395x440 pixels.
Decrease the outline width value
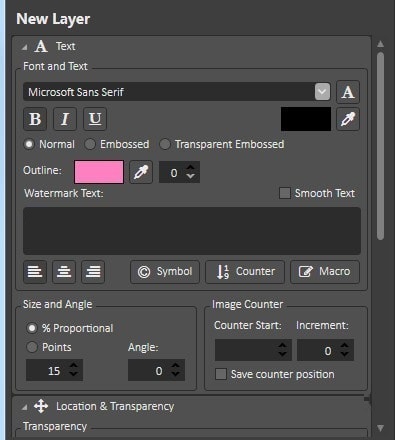click(191, 176)
